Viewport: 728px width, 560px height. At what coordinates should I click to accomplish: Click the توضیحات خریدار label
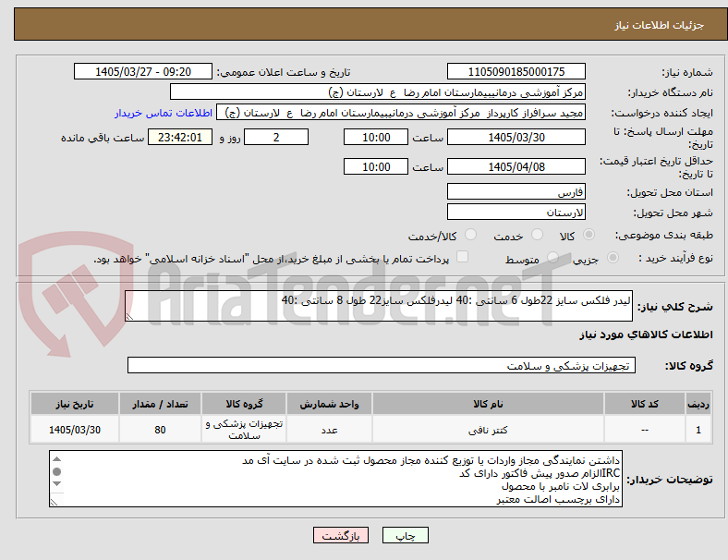[x=670, y=480]
